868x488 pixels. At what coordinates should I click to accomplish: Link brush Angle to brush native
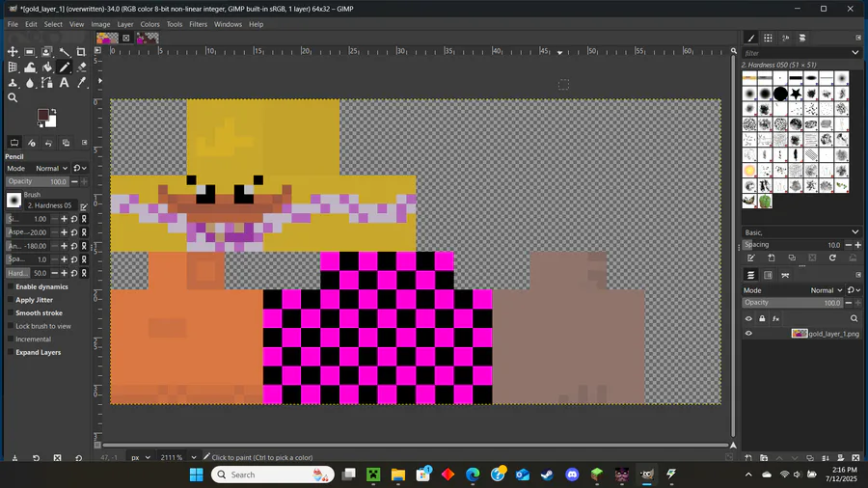[x=84, y=246]
